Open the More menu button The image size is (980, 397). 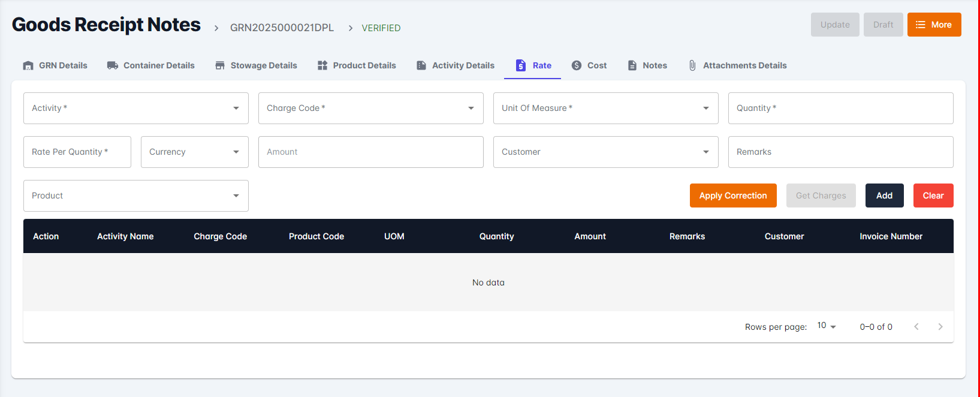pyautogui.click(x=934, y=25)
